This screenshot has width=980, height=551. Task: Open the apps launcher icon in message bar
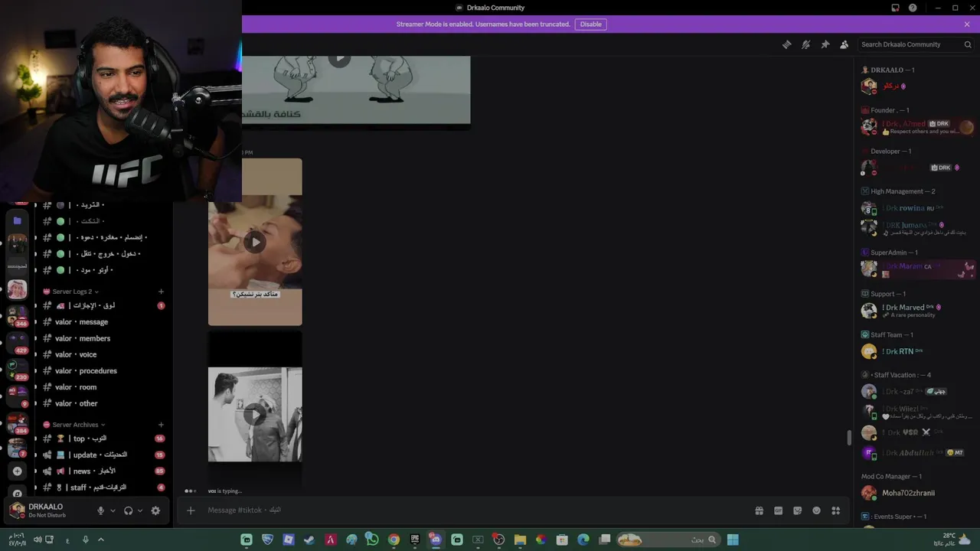[835, 510]
